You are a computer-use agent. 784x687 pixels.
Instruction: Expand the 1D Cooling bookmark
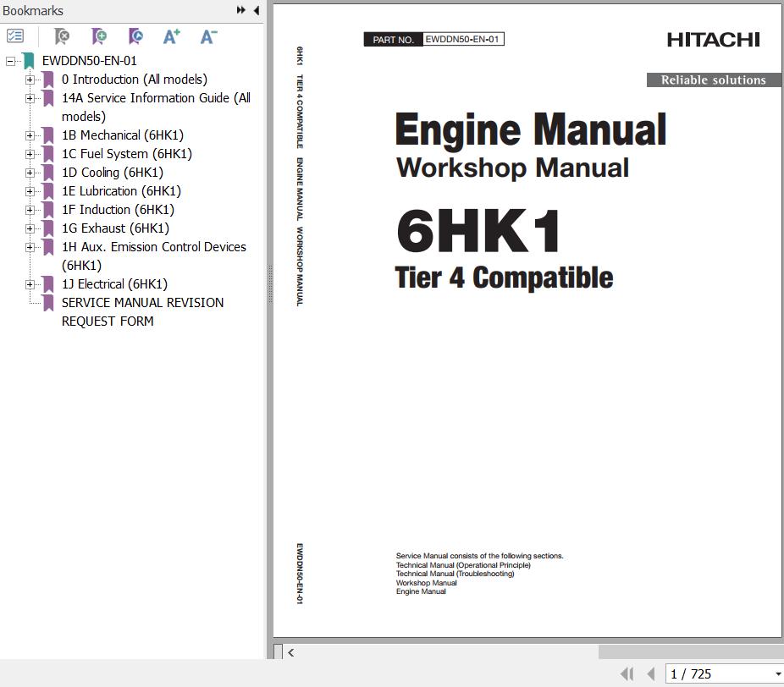[30, 173]
